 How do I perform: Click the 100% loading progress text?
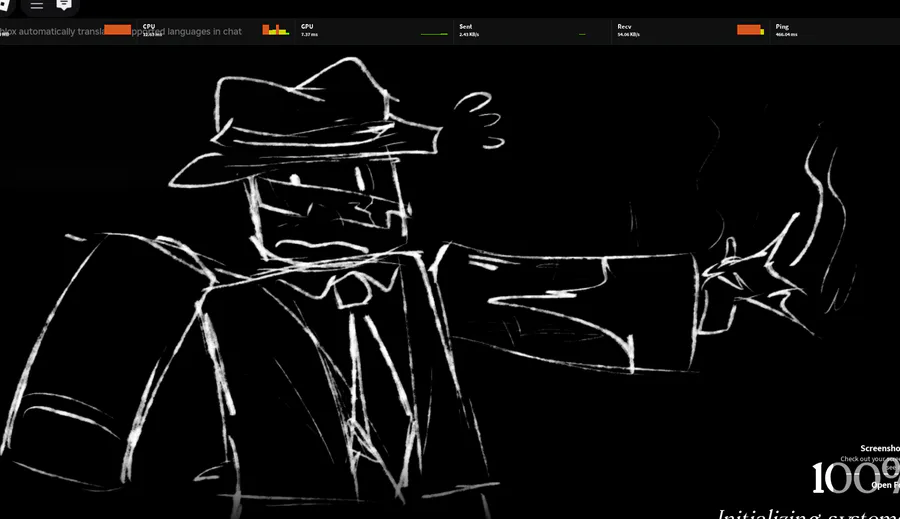pos(855,478)
